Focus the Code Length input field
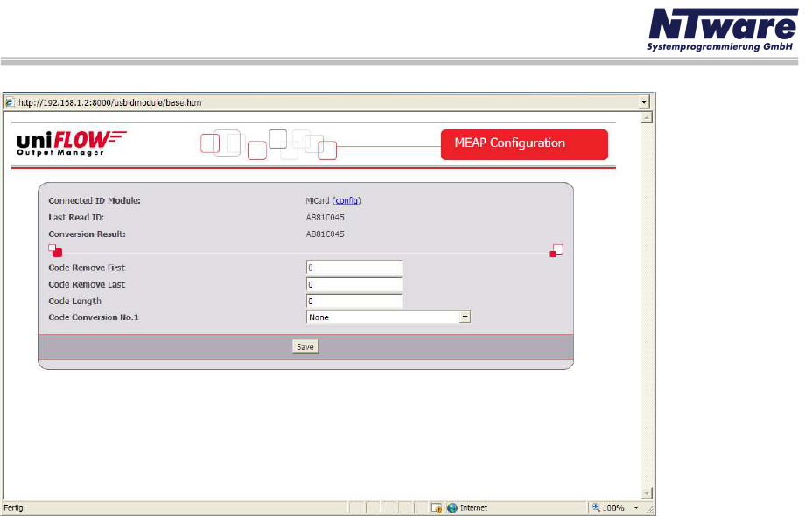The image size is (812, 516). (x=354, y=301)
